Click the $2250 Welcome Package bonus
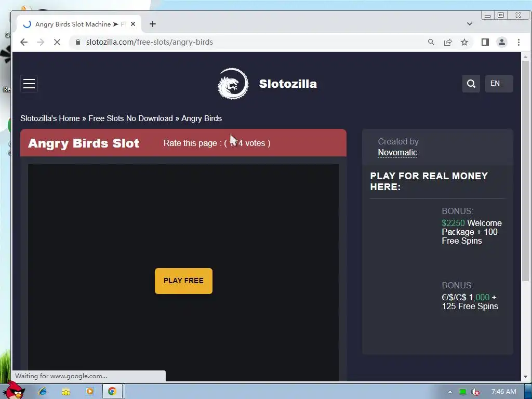Image resolution: width=532 pixels, height=399 pixels. (472, 232)
